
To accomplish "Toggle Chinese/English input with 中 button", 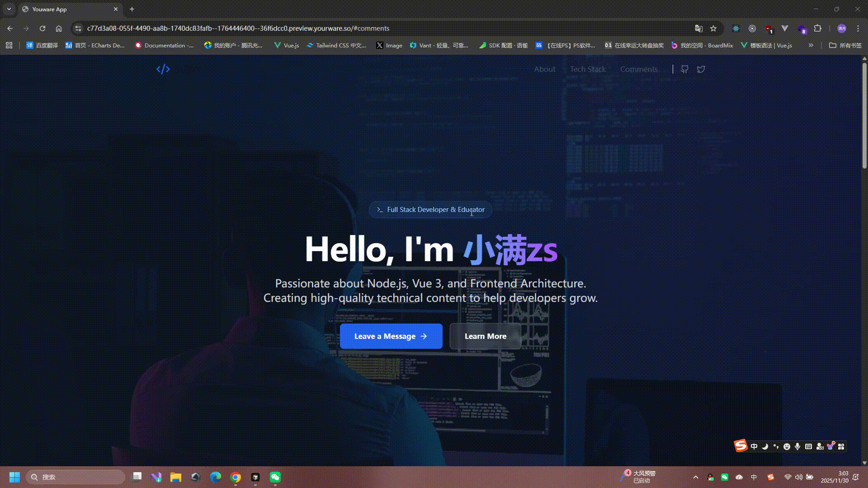I will tap(754, 446).
